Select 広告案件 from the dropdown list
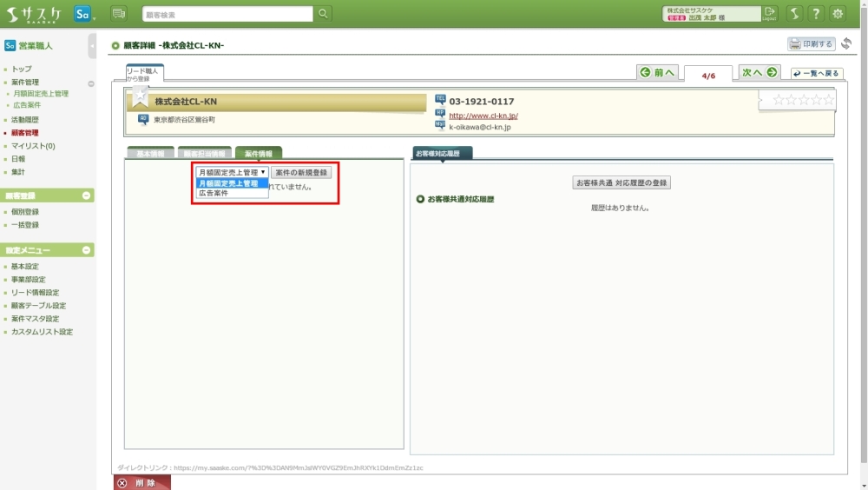 214,193
